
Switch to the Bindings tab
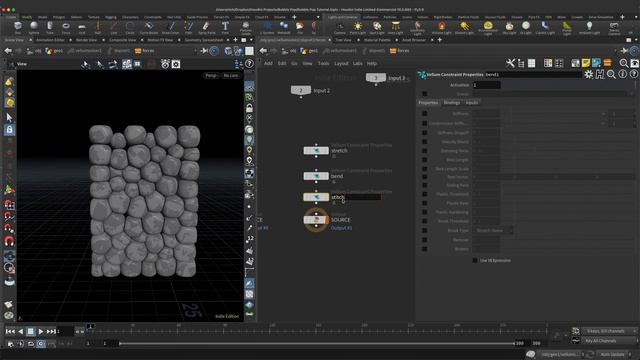coord(451,103)
